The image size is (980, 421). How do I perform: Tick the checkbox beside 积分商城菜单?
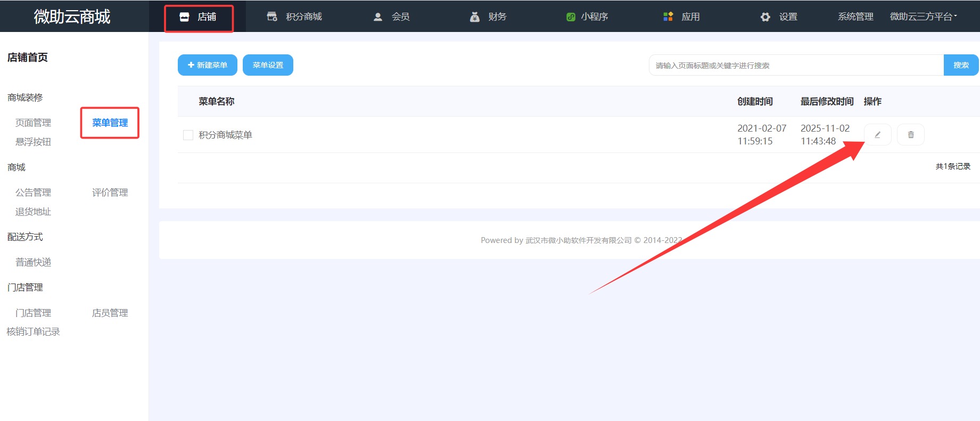coord(188,135)
